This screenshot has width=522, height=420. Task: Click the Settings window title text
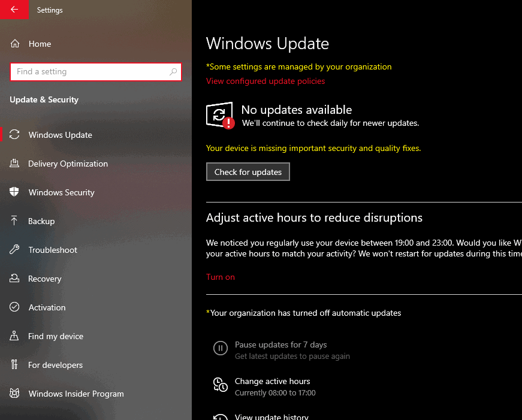pyautogui.click(x=50, y=10)
